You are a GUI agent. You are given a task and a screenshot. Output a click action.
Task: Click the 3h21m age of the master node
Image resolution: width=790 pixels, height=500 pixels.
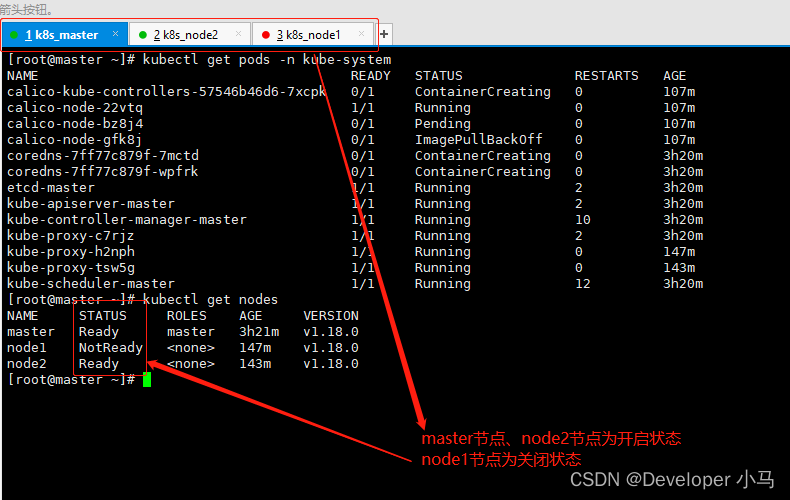[259, 332]
